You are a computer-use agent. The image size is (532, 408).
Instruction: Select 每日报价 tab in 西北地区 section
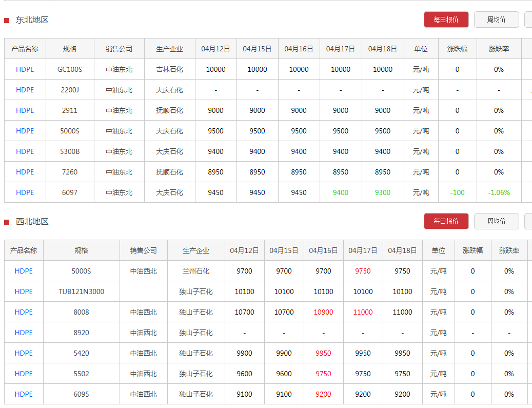446,221
